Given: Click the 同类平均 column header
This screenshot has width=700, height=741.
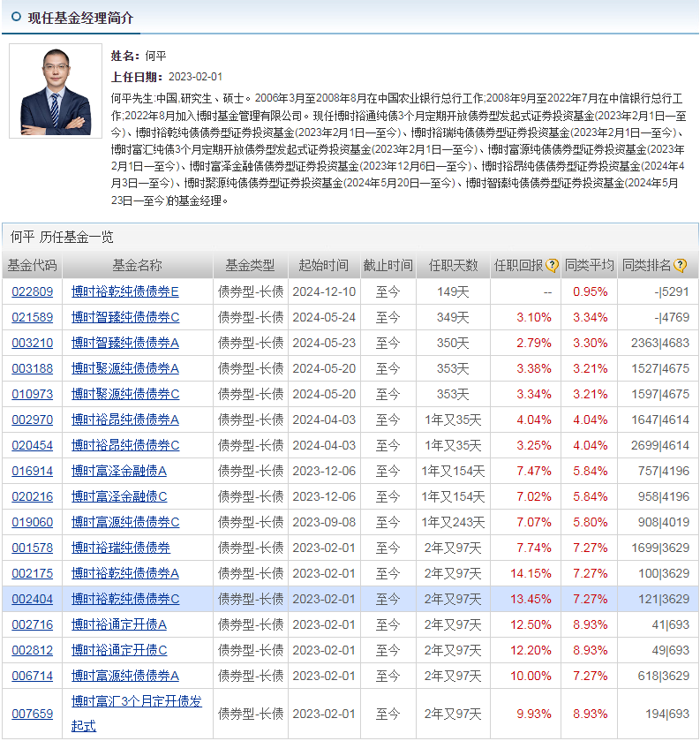Looking at the screenshot, I should [x=589, y=266].
